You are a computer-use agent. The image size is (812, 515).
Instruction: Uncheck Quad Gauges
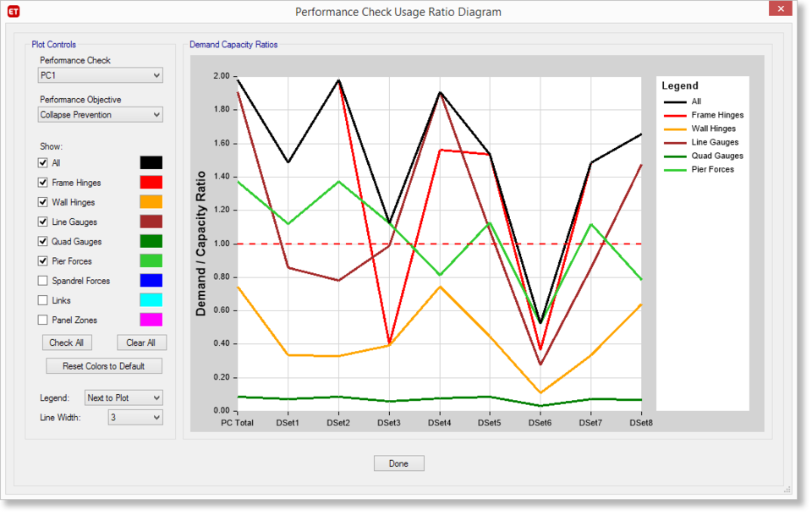[x=42, y=241]
